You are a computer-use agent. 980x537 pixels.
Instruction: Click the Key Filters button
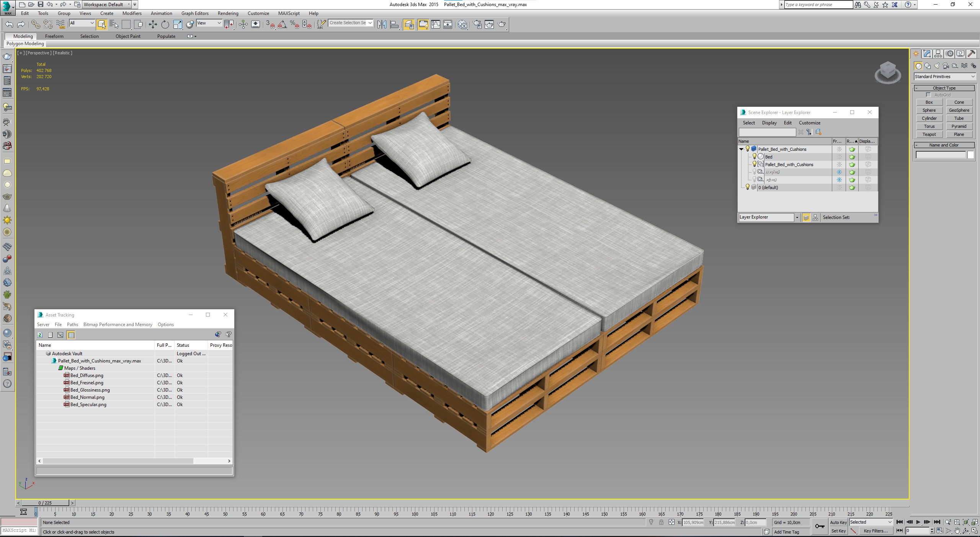click(875, 531)
